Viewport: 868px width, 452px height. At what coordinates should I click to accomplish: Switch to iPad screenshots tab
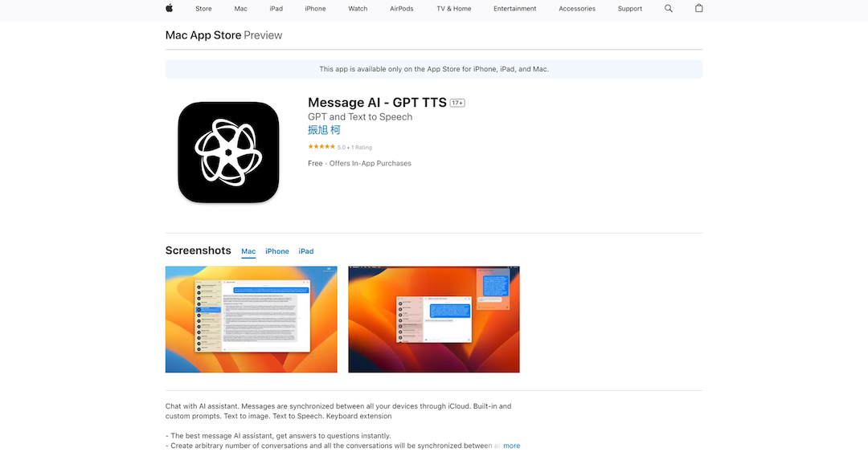click(x=306, y=251)
